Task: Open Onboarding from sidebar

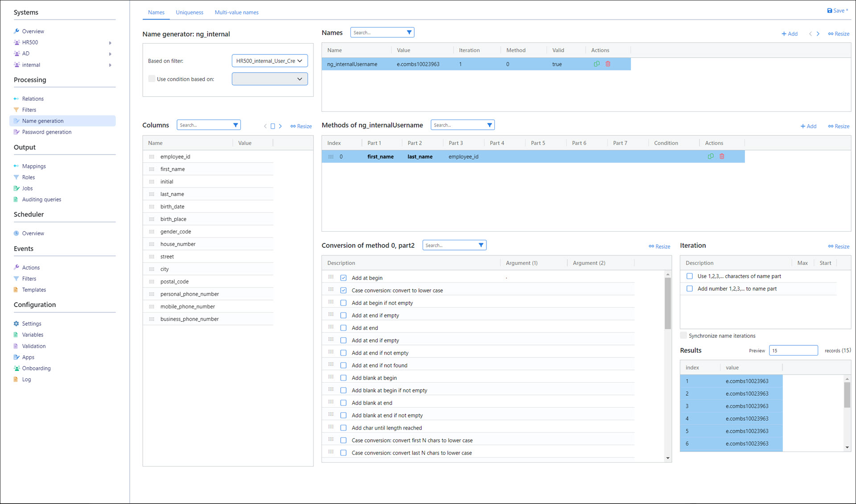Action: pyautogui.click(x=36, y=368)
